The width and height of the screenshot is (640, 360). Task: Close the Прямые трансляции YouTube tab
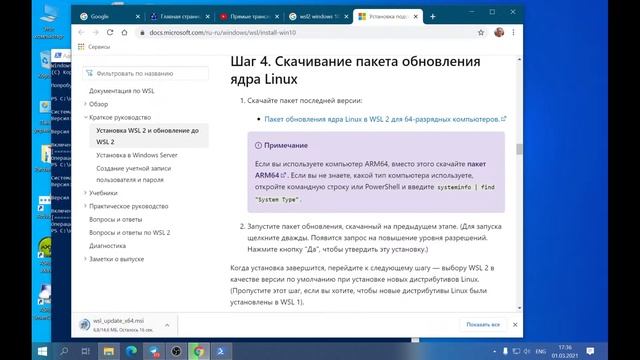tap(277, 17)
